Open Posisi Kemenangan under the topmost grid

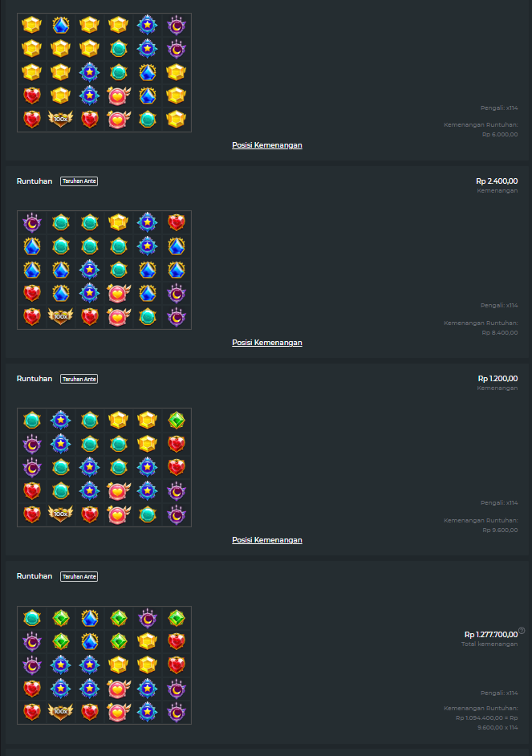[267, 145]
